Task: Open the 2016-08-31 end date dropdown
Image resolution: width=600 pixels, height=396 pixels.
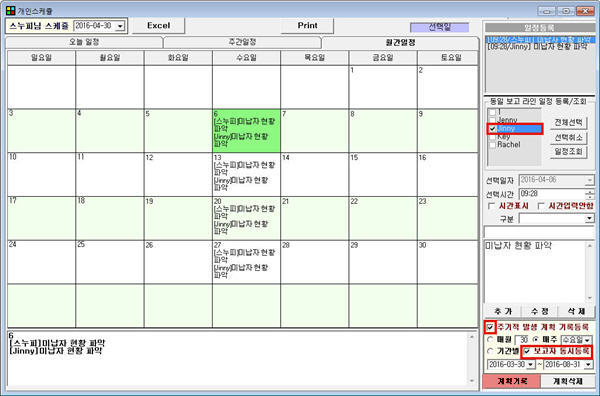Action: tap(589, 365)
